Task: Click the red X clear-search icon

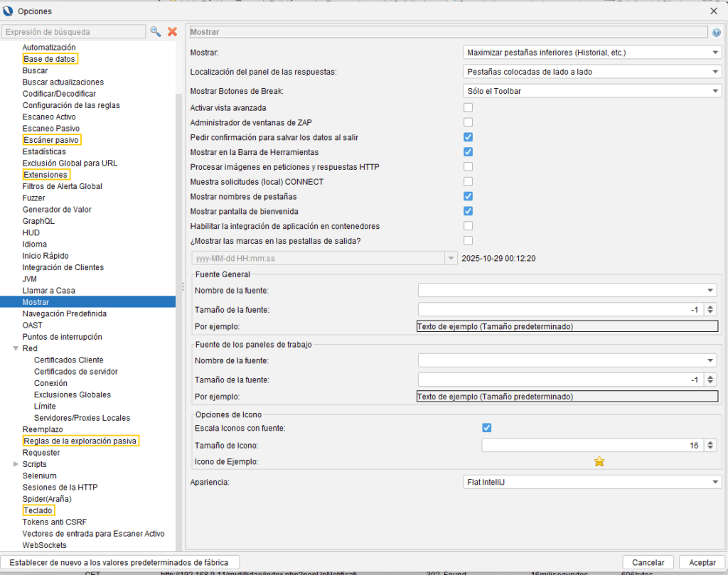Action: point(172,32)
